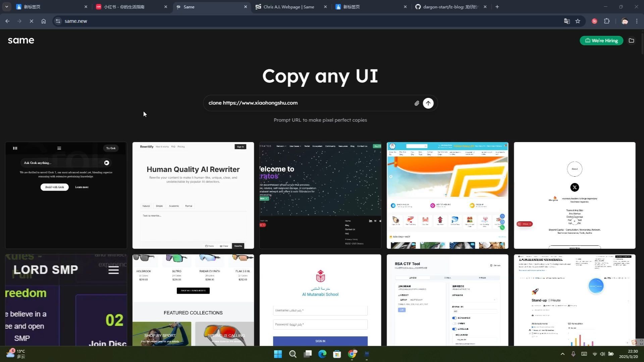Open Windows taskbar search
644x362 pixels.
(293, 354)
